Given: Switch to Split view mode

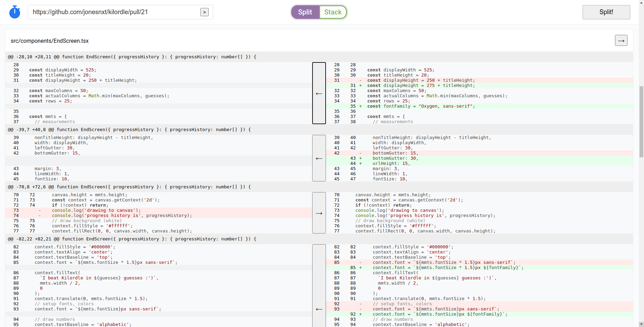Looking at the screenshot, I should point(305,12).
